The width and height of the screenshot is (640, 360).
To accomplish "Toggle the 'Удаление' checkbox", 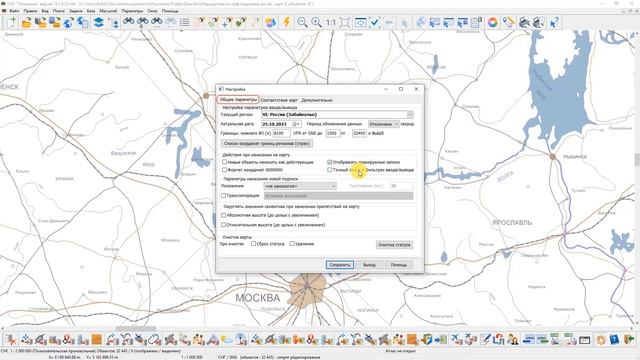I will pyautogui.click(x=292, y=244).
